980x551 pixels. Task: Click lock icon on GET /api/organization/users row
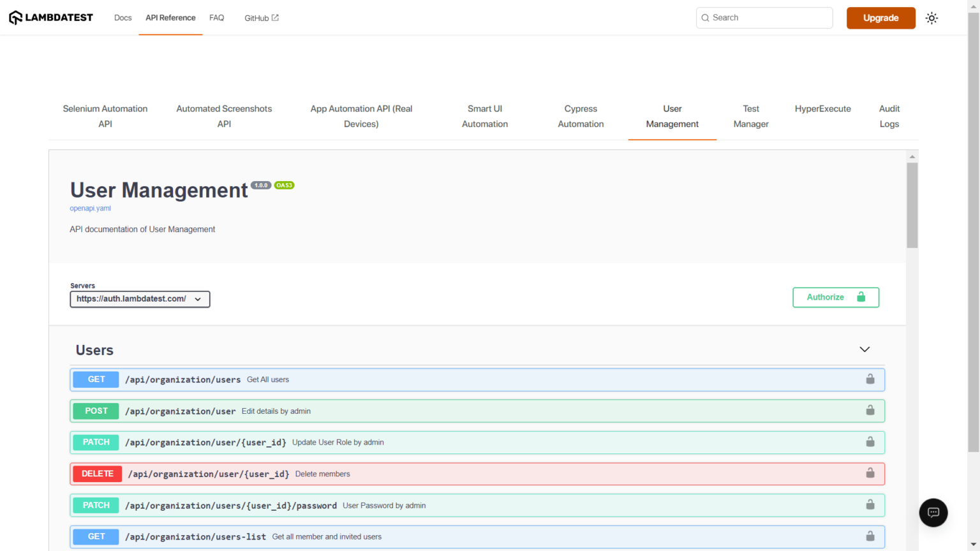(870, 379)
